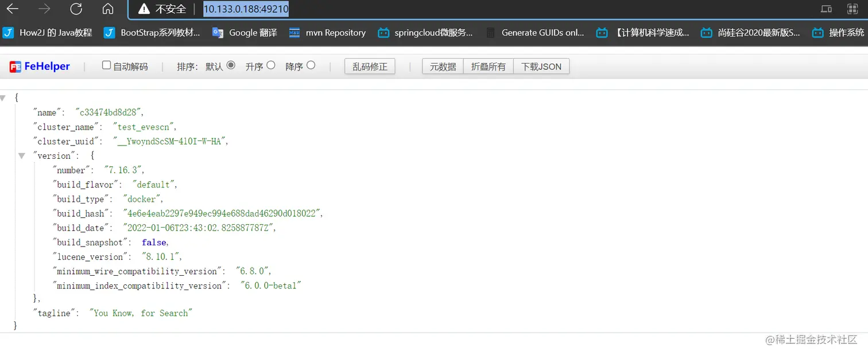Click the 乱码修正 button
This screenshot has width=868, height=356.
(x=370, y=66)
